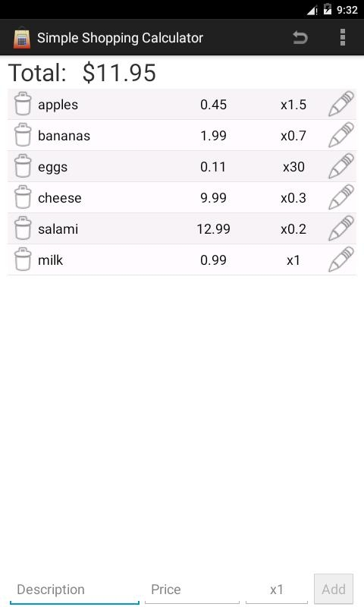Tap the undo arrow in the action bar
Screen dimensions: 364x607
pos(300,37)
